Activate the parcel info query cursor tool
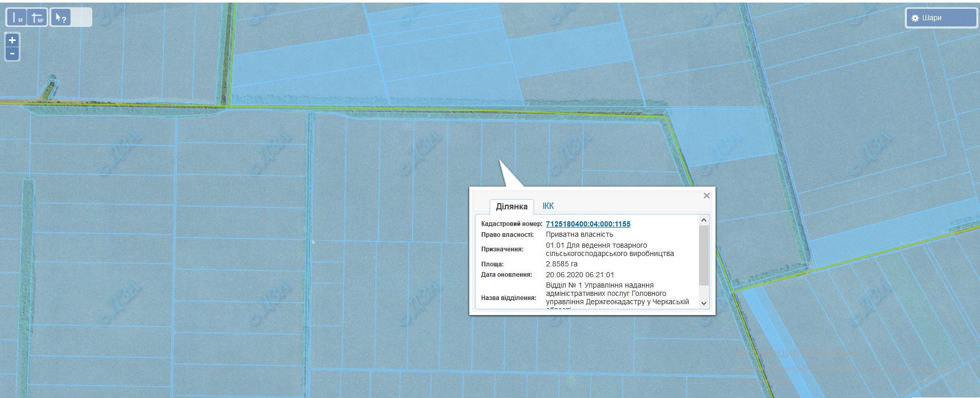The height and width of the screenshot is (398, 980). [x=61, y=18]
